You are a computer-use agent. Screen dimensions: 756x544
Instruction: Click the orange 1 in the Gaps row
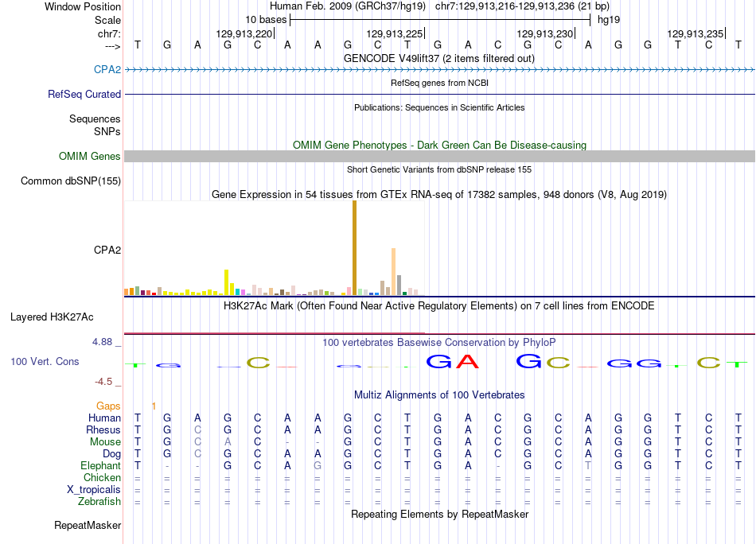click(154, 406)
